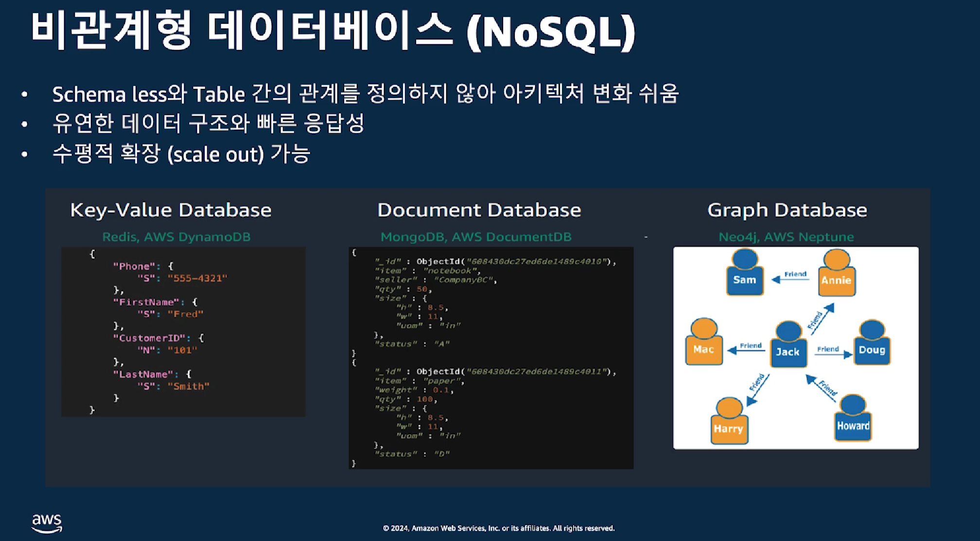The width and height of the screenshot is (980, 541).
Task: Click the "LastName" key in the JSON
Action: coord(143,374)
